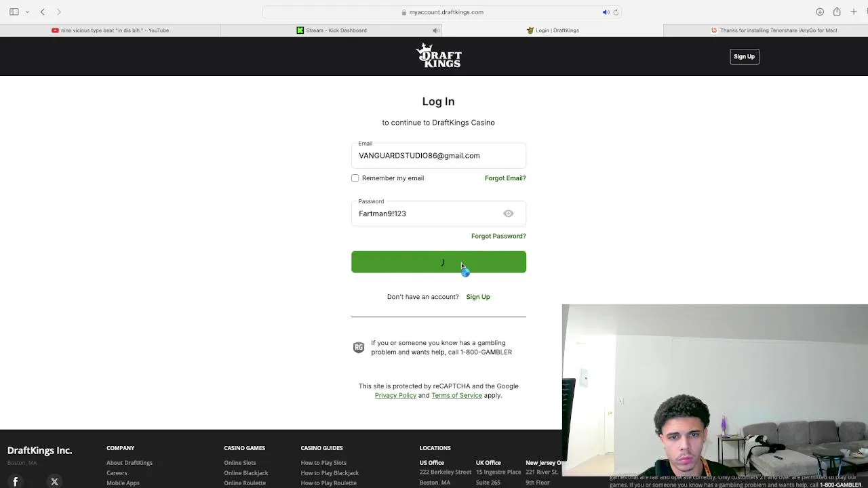
Task: Open the Privacy Policy link
Action: [x=395, y=395]
